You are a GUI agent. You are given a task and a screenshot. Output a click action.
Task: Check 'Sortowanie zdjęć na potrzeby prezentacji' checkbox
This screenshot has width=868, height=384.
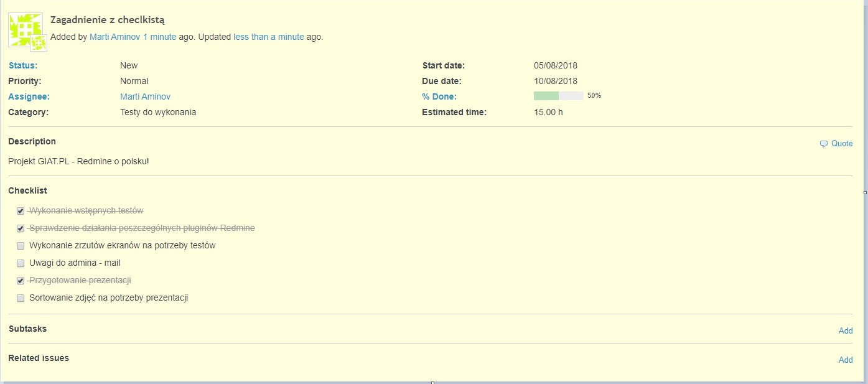pos(21,298)
